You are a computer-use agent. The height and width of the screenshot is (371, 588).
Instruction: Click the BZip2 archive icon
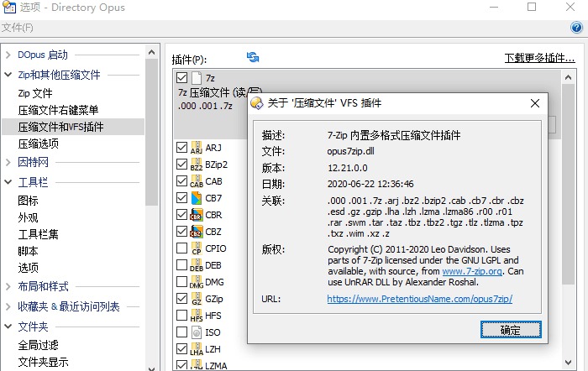tap(197, 165)
